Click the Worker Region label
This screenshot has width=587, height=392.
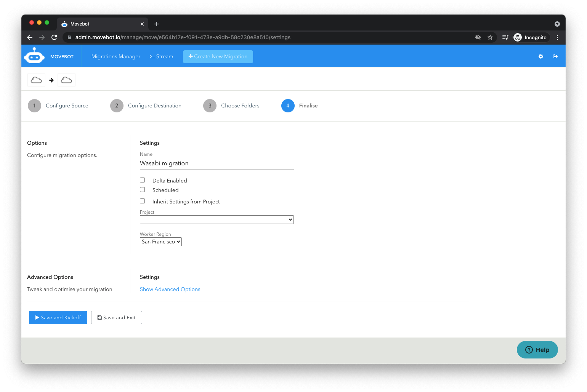156,234
